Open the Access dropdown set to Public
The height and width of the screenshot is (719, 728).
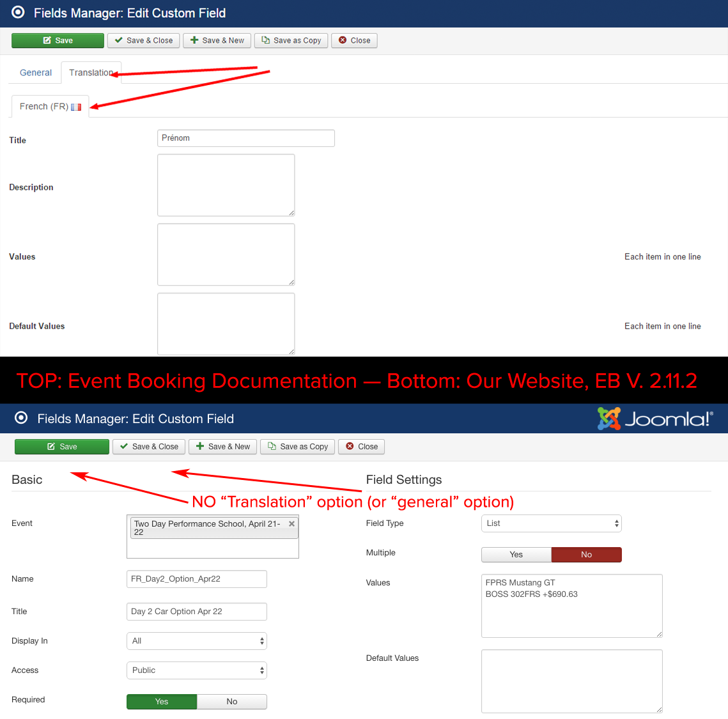pos(196,670)
